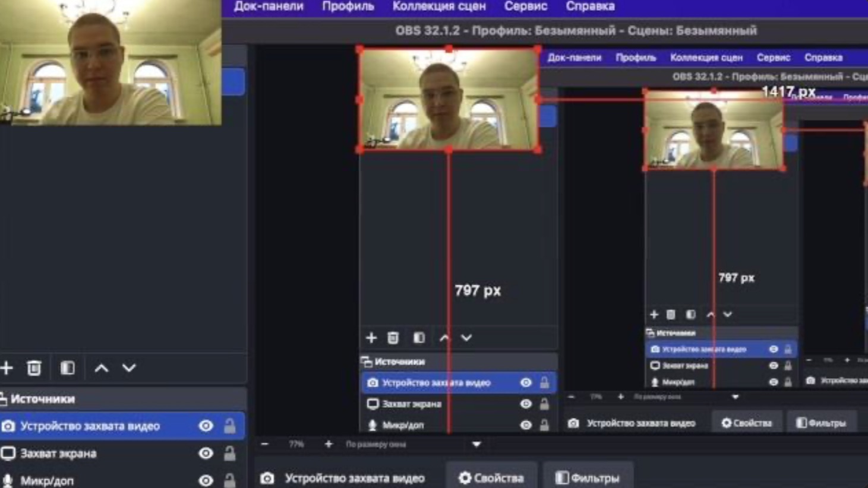This screenshot has height=488, width=868.
Task: Click the lock icon on the larger mirrored Микр/доп row
Action: tap(544, 425)
